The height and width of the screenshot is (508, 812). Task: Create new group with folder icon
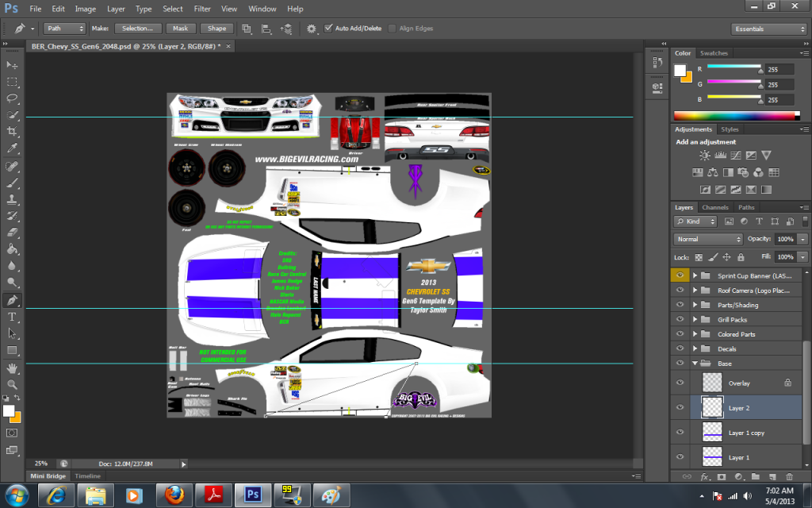tap(756, 476)
